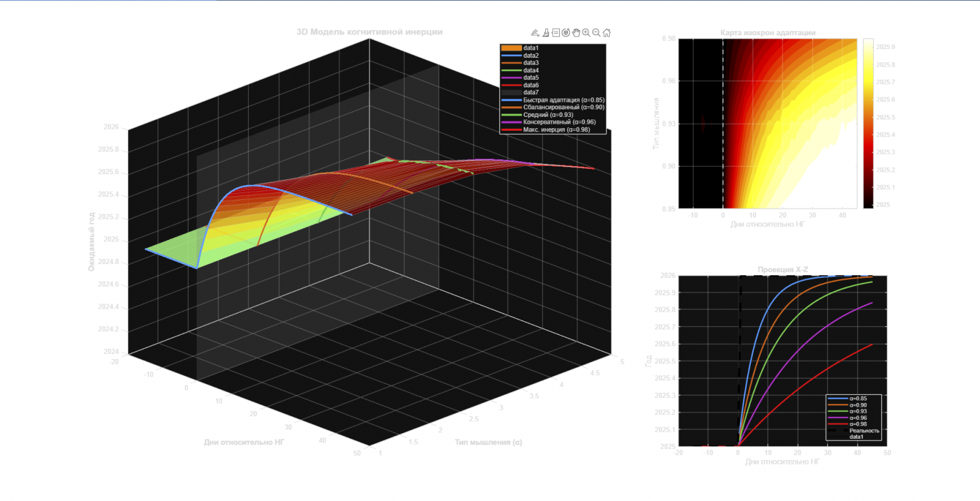Click the '2025.9' tick on the colorbar
Viewport: 980px width, 501px height.
pyautogui.click(x=886, y=47)
